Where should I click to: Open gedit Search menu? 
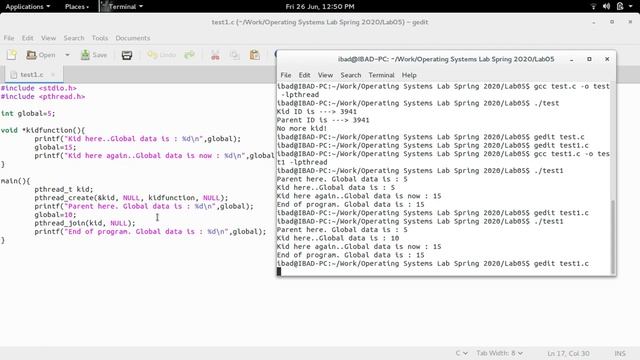point(73,38)
